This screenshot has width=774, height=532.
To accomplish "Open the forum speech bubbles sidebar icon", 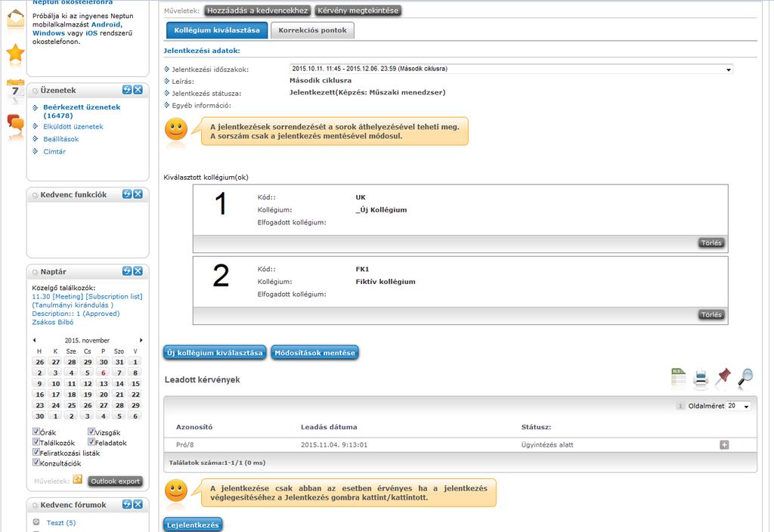I will tap(15, 123).
